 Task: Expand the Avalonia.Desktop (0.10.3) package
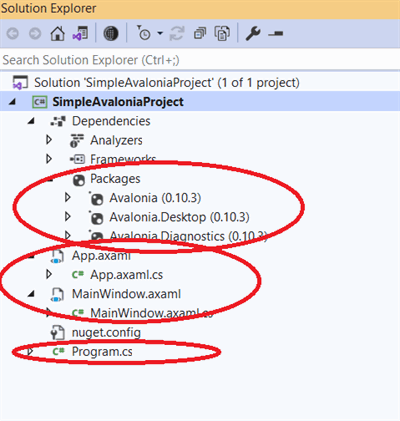click(68, 217)
